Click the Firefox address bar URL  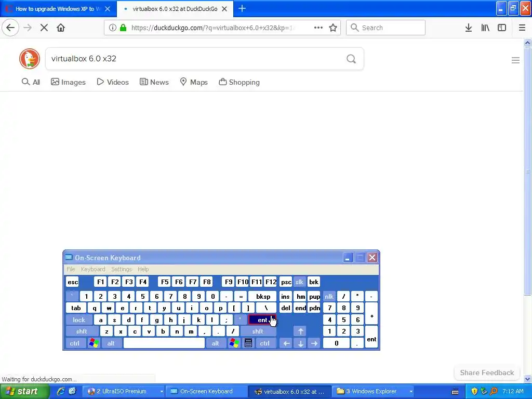point(212,28)
